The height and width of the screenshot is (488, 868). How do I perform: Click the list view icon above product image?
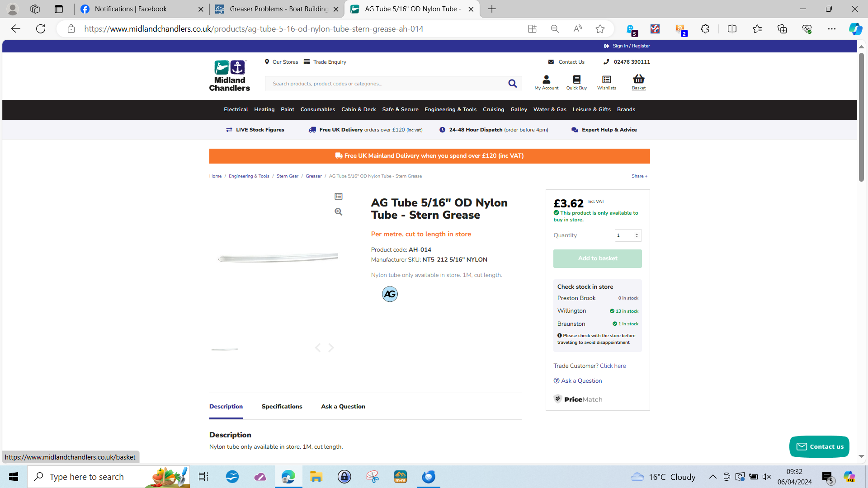tap(338, 197)
